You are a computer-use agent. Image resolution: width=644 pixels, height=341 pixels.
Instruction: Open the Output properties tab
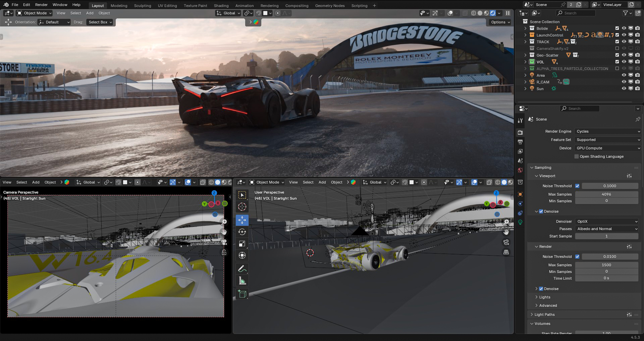[520, 142]
